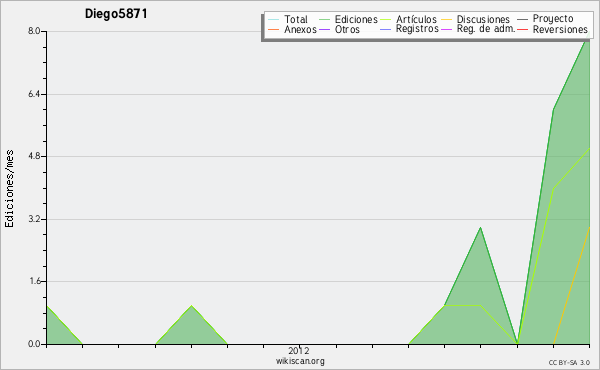Screen dimensions: 600x370
Task: Click the purple Otros legend line
Action: tap(324, 29)
